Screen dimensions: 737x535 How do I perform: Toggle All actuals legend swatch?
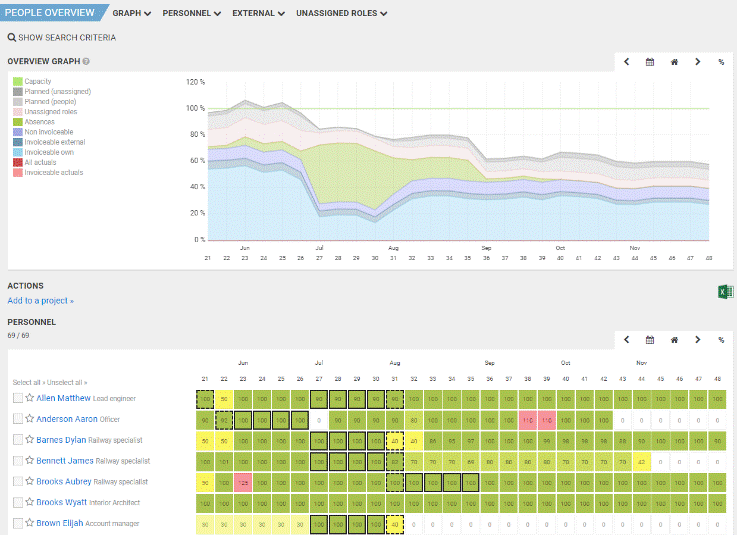[18, 162]
